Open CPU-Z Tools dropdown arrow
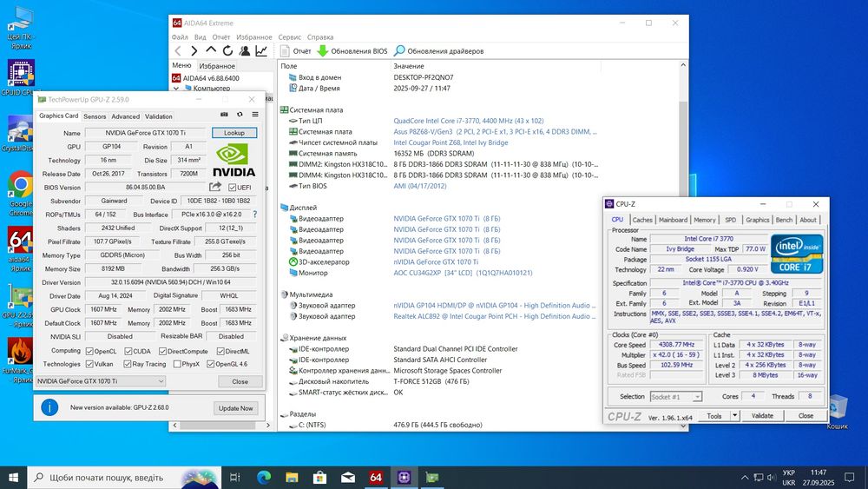 tap(734, 415)
